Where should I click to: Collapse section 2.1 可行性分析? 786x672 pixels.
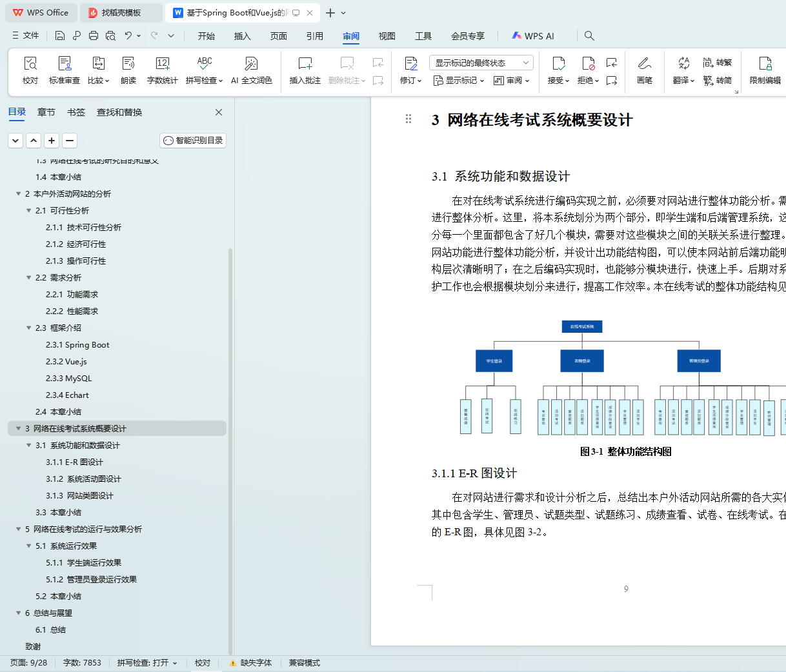click(28, 210)
